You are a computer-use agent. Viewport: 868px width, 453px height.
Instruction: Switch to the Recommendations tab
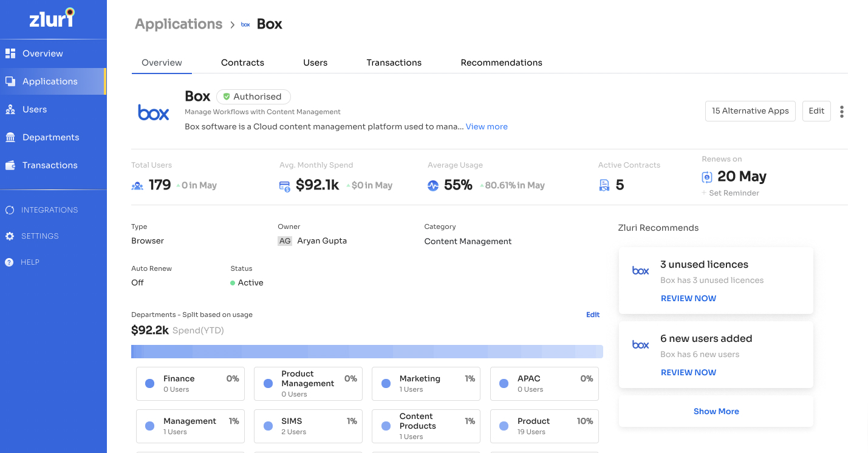click(501, 63)
